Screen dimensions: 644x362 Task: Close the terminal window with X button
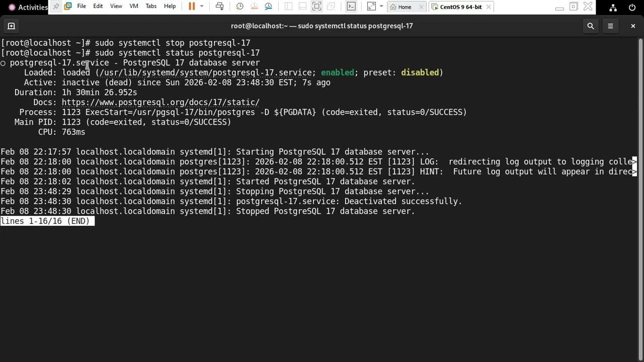(633, 26)
